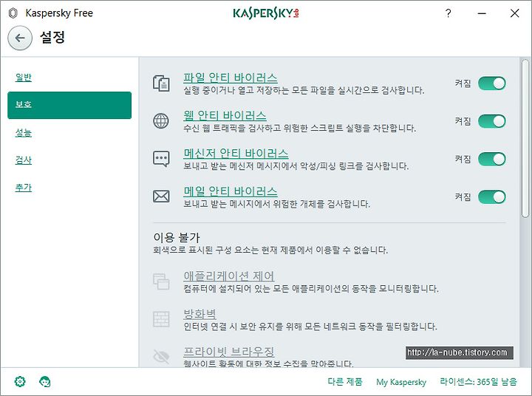This screenshot has width=532, height=396.
Task: Open the 웹 안티 바이러스 link
Action: pos(225,116)
